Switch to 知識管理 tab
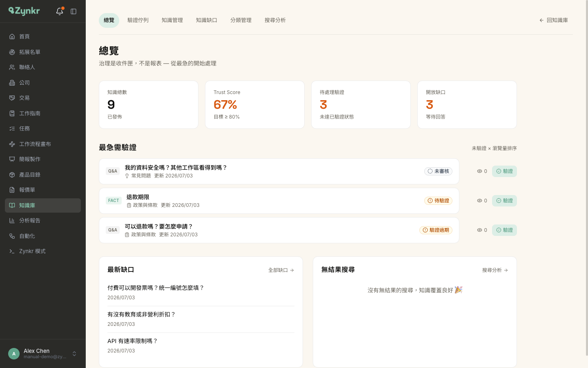This screenshot has width=588, height=368. coord(172,20)
